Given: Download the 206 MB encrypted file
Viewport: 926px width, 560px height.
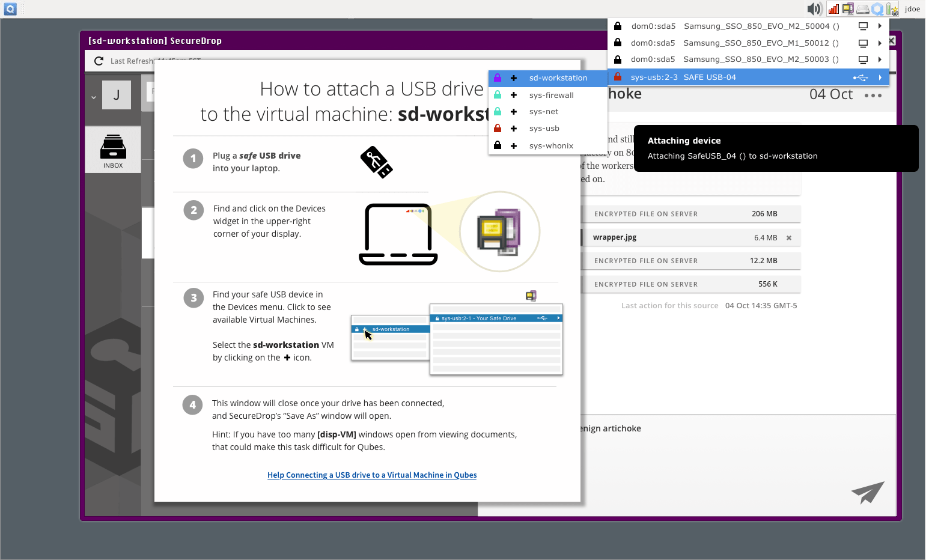Looking at the screenshot, I should click(x=691, y=214).
